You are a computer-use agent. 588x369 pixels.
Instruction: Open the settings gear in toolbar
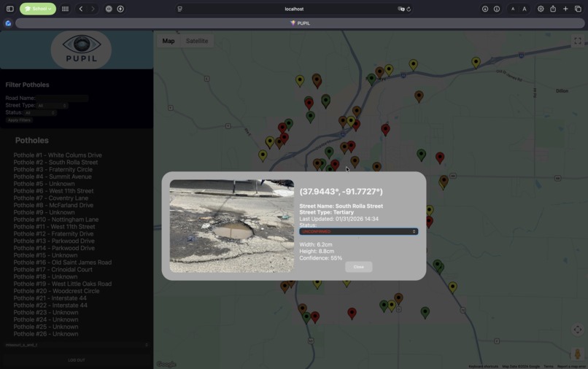(x=541, y=9)
